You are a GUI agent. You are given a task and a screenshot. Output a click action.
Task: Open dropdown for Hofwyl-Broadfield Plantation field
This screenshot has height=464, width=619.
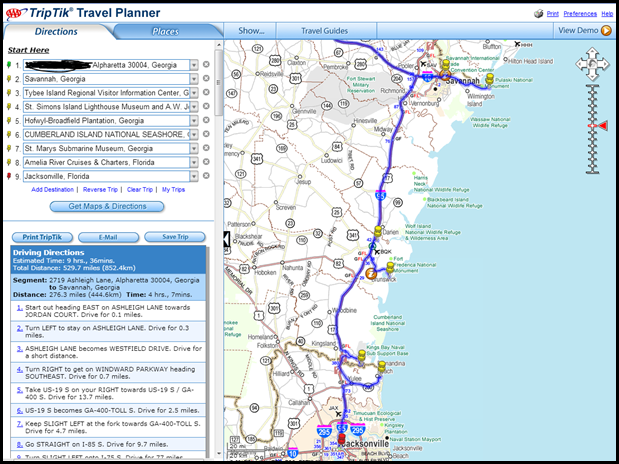(x=194, y=120)
